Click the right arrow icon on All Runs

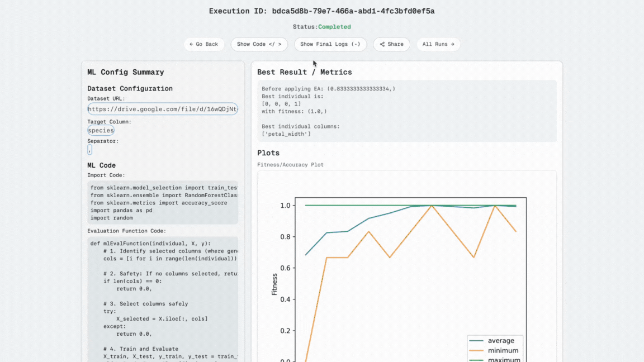(x=452, y=44)
